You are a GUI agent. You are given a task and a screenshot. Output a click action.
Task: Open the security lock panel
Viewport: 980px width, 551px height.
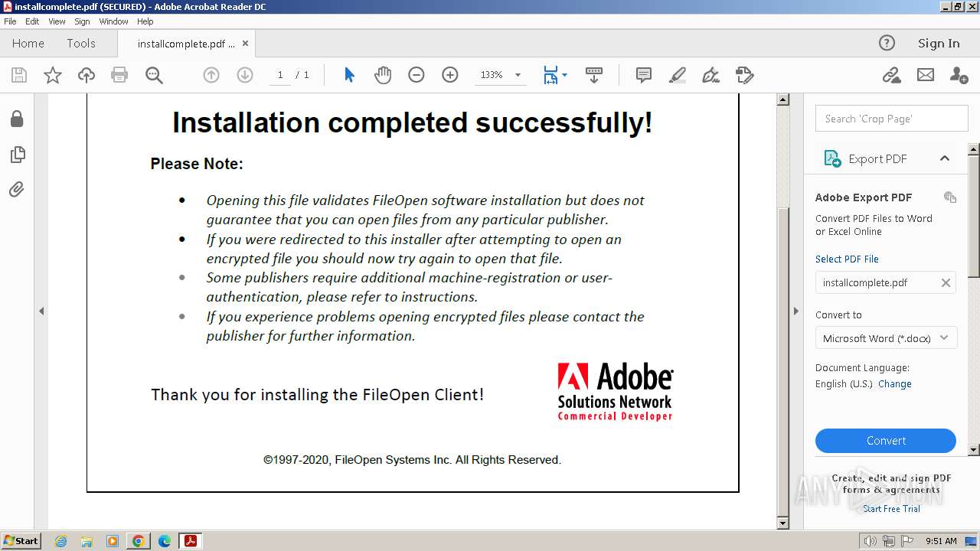17,119
